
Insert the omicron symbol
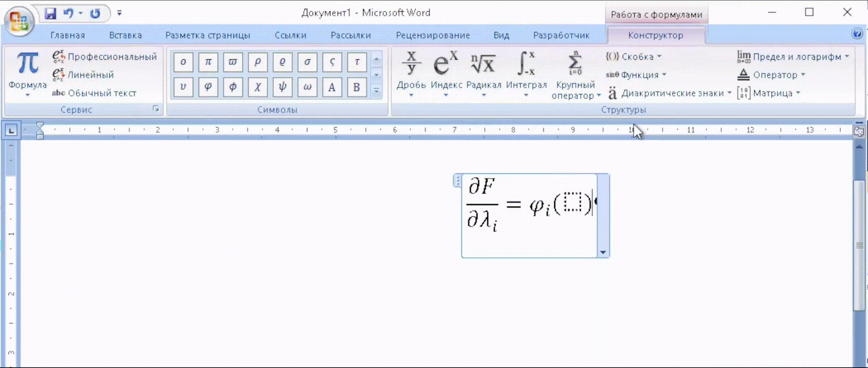183,63
